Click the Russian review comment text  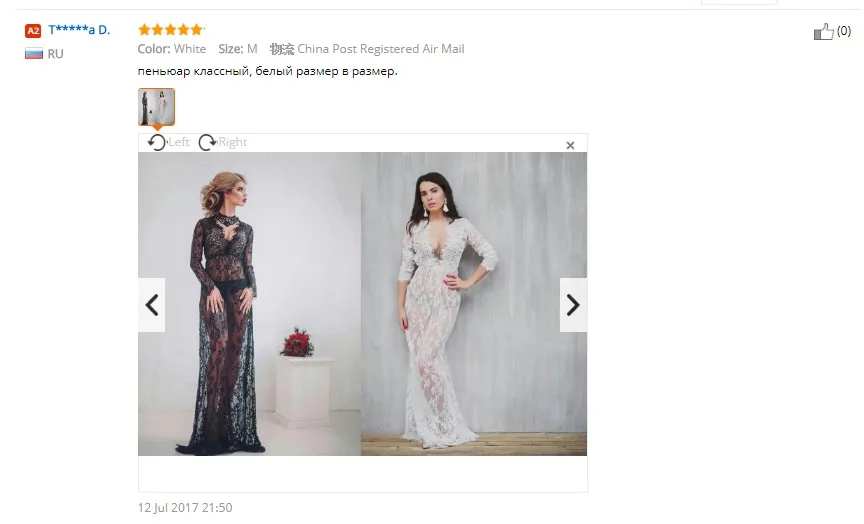pyautogui.click(x=267, y=71)
